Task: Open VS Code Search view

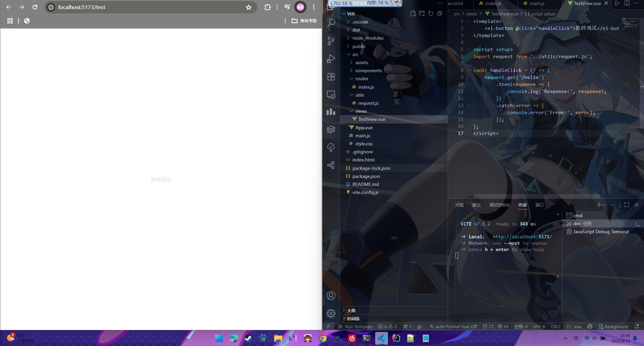Action: (331, 23)
